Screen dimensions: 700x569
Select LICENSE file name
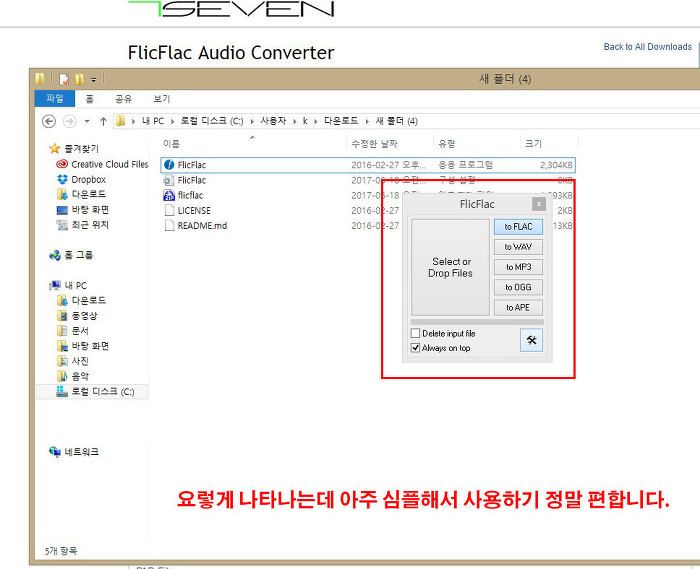click(194, 211)
